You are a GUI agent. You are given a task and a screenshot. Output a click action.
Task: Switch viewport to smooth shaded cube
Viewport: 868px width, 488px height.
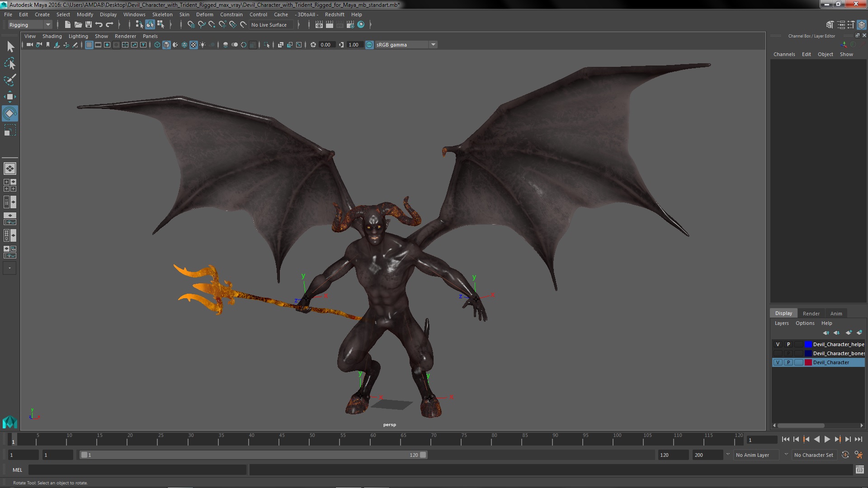pos(166,45)
